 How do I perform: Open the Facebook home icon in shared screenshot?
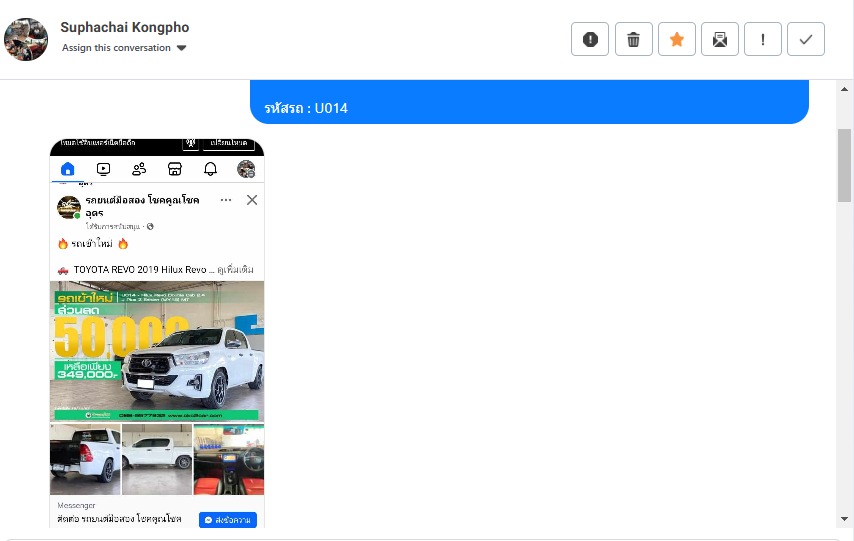click(x=68, y=169)
